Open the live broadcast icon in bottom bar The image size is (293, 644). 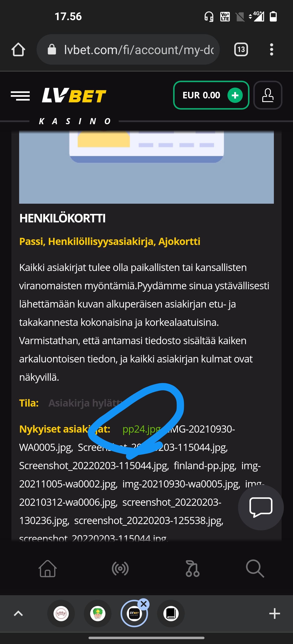[x=120, y=569]
